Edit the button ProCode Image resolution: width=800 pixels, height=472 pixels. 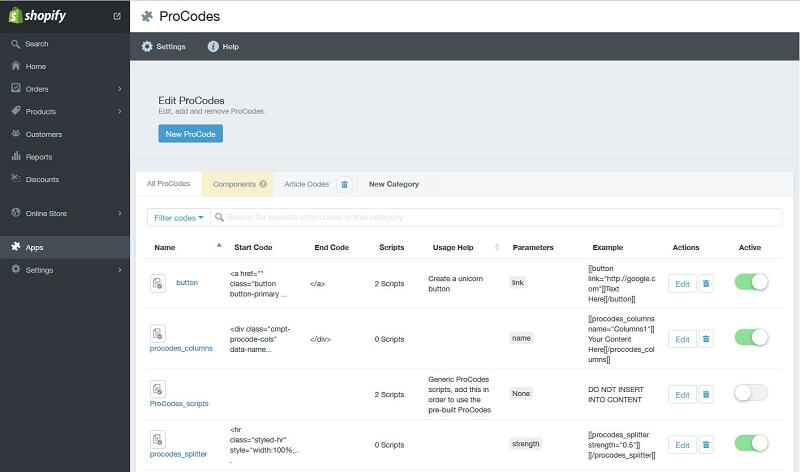click(682, 284)
